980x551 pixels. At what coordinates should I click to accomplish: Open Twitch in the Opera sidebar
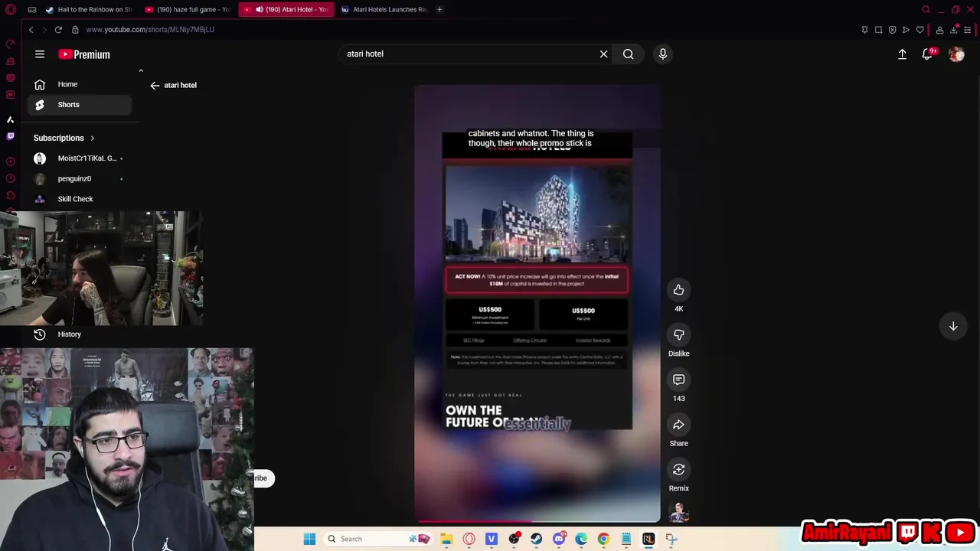click(x=11, y=136)
